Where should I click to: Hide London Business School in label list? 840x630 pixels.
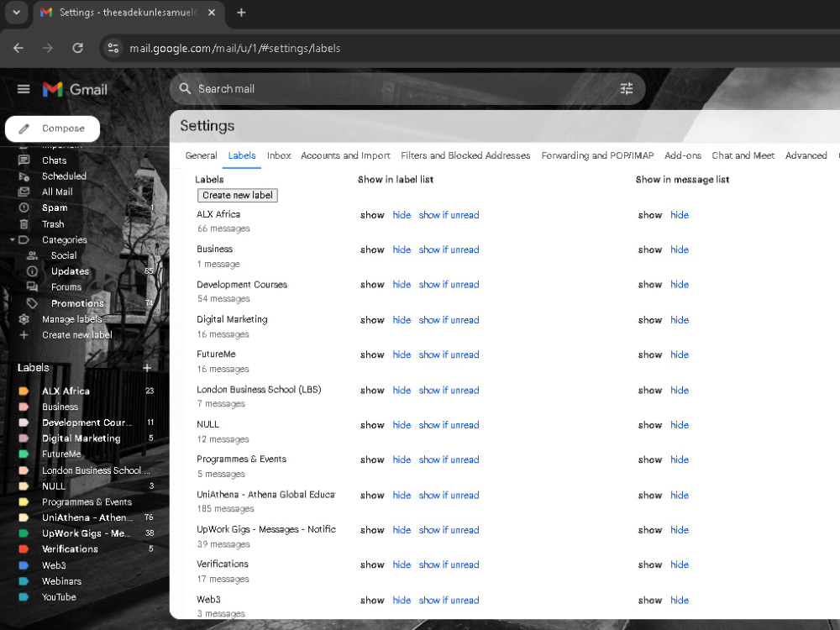point(402,390)
